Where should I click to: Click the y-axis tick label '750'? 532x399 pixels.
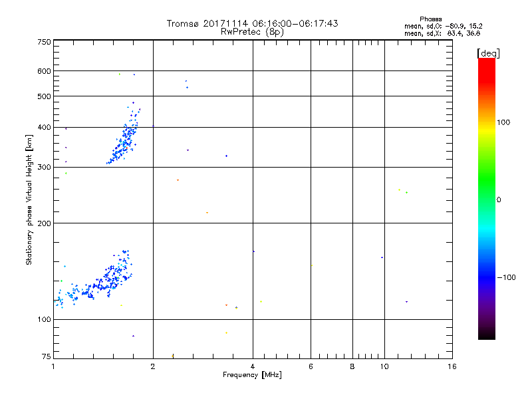[x=44, y=42]
